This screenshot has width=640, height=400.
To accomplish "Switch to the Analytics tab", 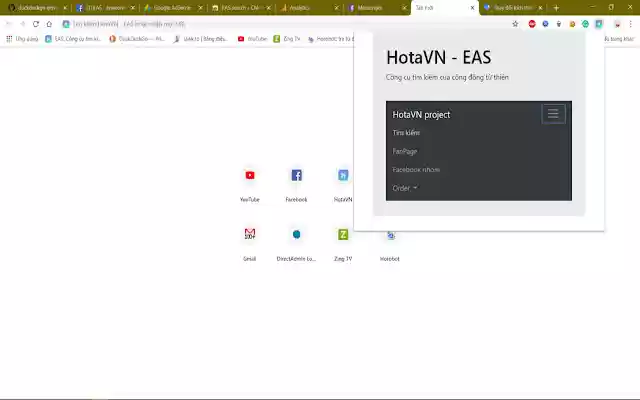I will coord(309,8).
